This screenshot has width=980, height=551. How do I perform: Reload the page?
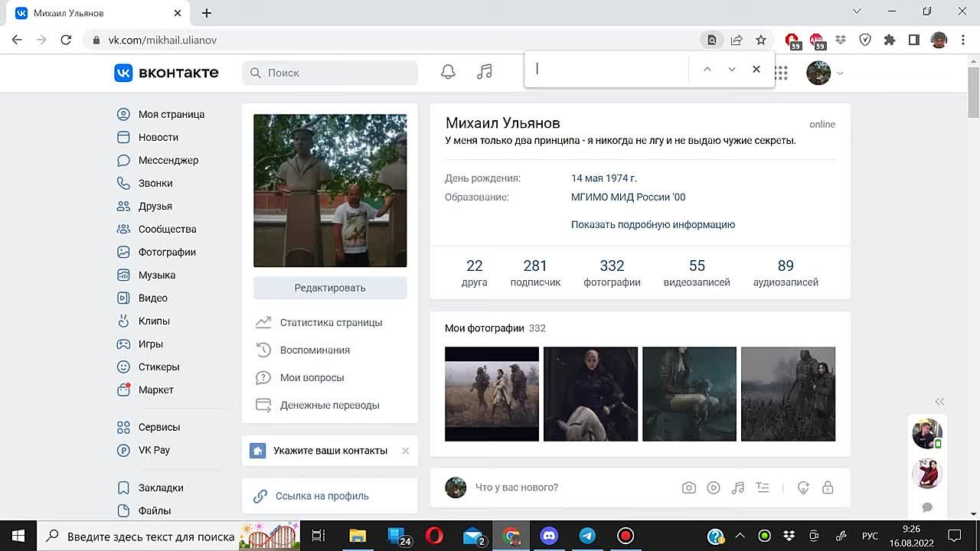click(x=66, y=40)
